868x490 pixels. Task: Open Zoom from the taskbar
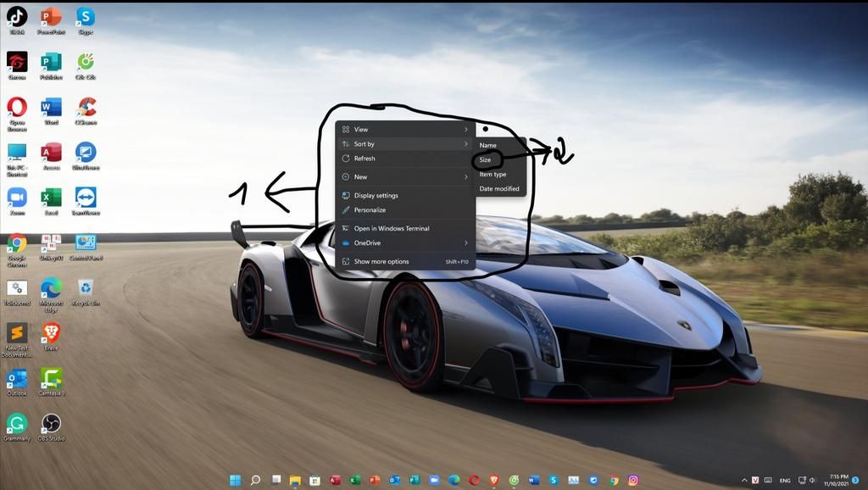[434, 480]
